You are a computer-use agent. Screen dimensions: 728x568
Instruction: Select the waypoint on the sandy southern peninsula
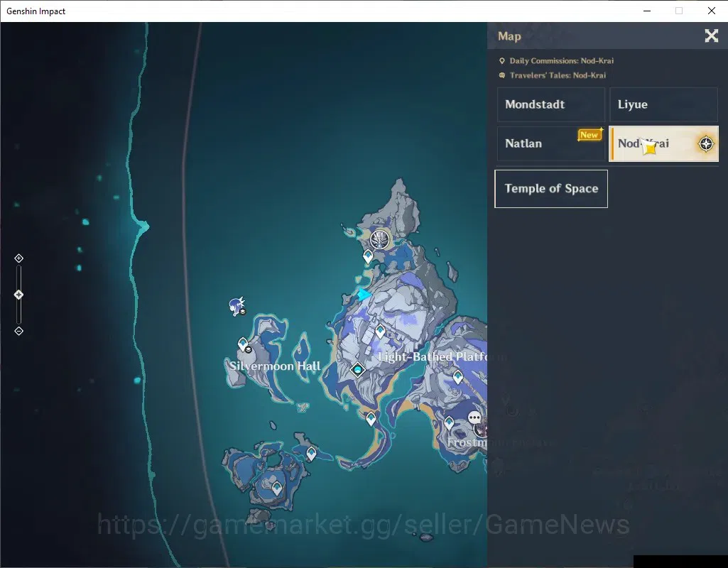click(x=371, y=419)
